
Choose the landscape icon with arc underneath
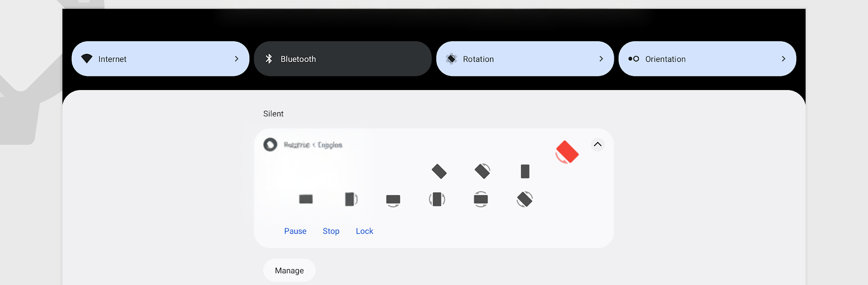393,200
